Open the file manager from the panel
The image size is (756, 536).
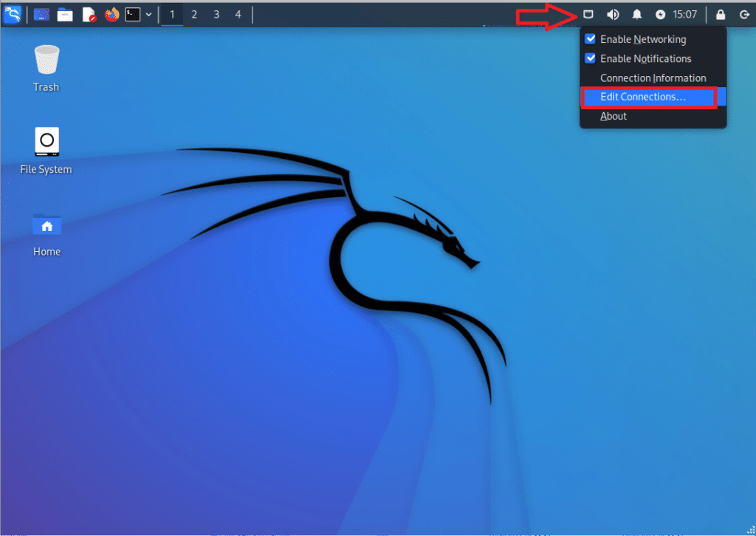click(x=65, y=15)
